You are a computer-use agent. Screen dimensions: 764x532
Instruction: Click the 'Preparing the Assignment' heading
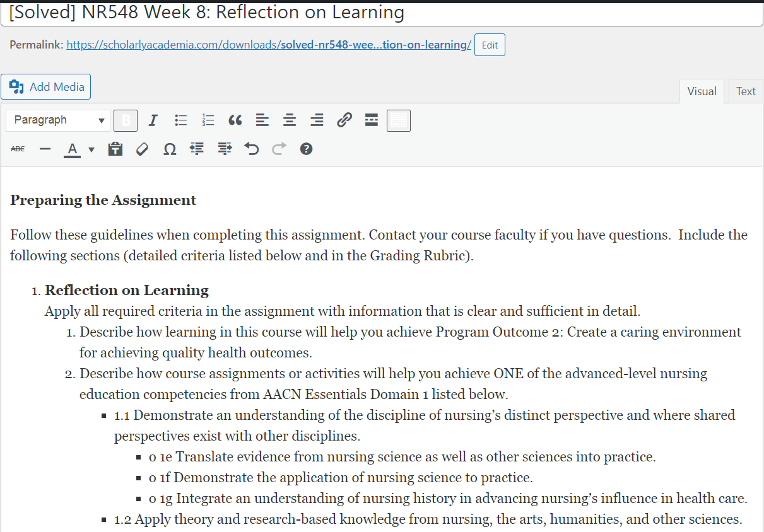103,200
